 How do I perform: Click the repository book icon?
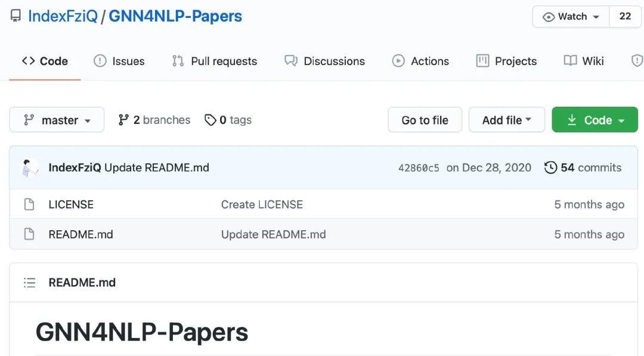click(x=16, y=16)
